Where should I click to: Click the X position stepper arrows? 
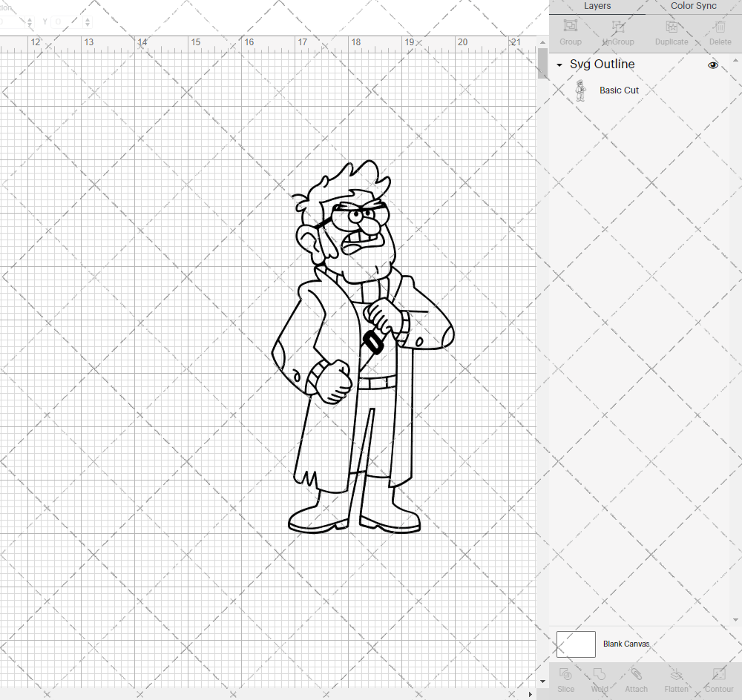point(30,22)
